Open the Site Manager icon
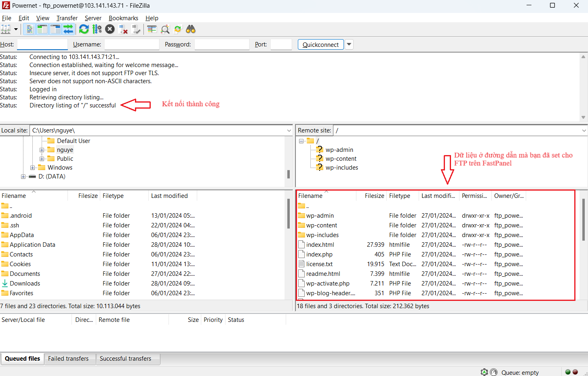 pyautogui.click(x=6, y=29)
